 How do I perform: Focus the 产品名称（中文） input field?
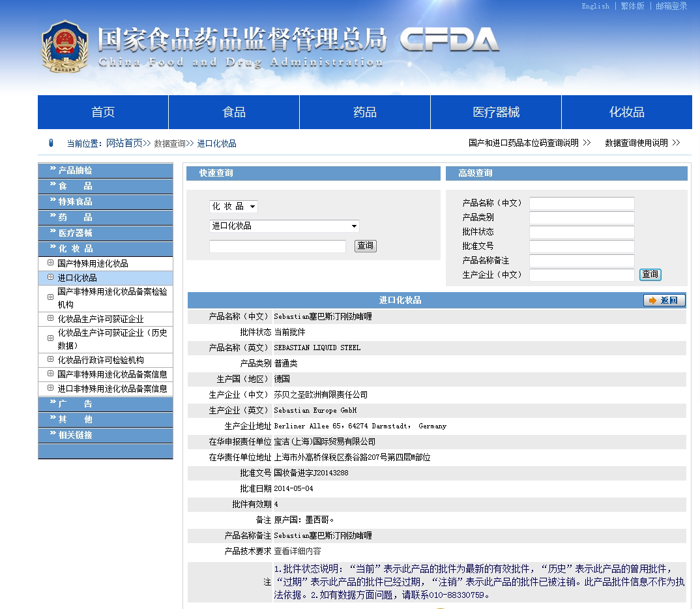pyautogui.click(x=581, y=203)
